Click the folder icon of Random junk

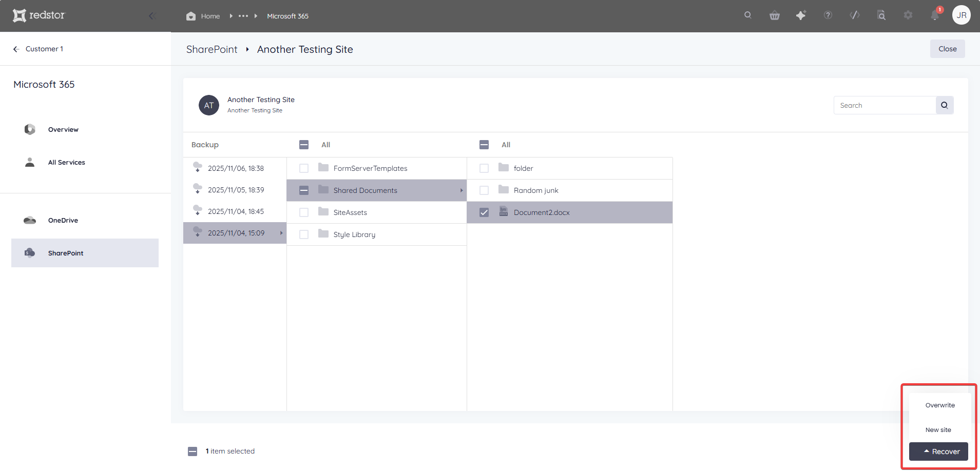[504, 189]
